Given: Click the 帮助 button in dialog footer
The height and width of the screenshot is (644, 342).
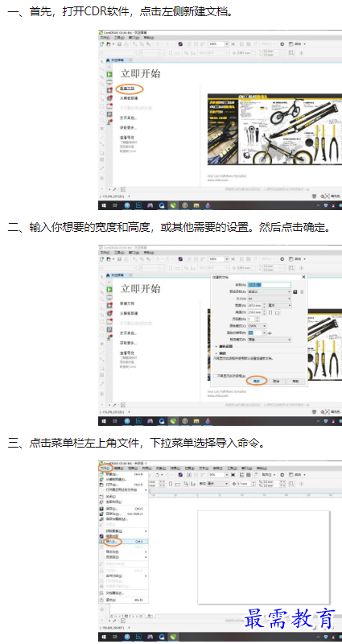Looking at the screenshot, I should (x=296, y=381).
